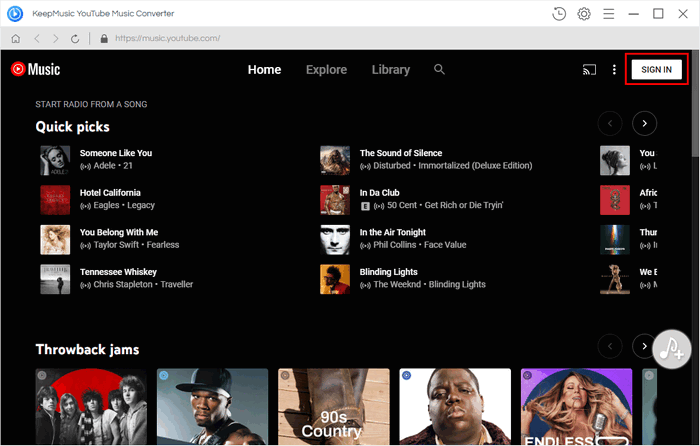Show next Quick picks with right chevron

[x=644, y=123]
